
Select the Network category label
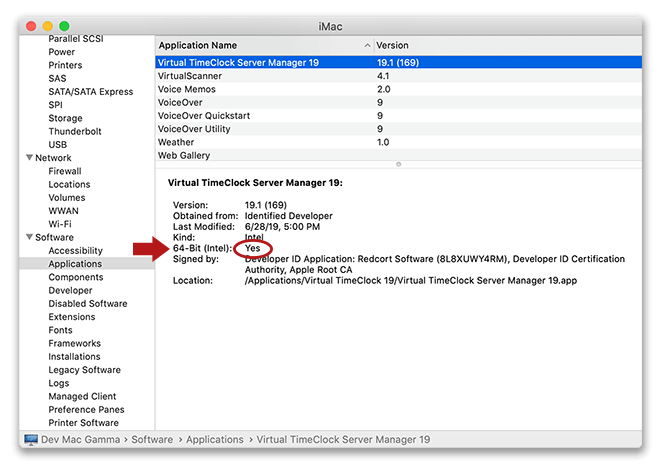tap(53, 157)
